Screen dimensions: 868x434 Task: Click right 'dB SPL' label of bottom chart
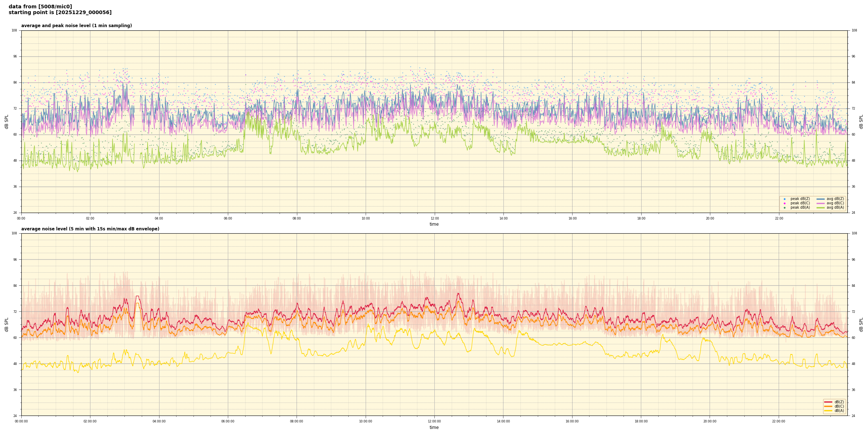(x=861, y=324)
